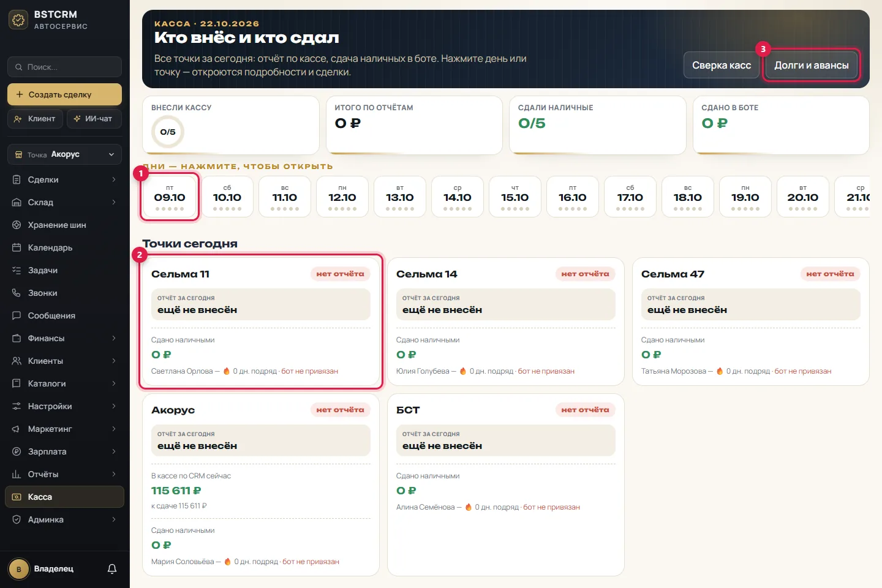This screenshot has height=588, width=882.
Task: Click Создать сделку button
Action: (x=64, y=94)
